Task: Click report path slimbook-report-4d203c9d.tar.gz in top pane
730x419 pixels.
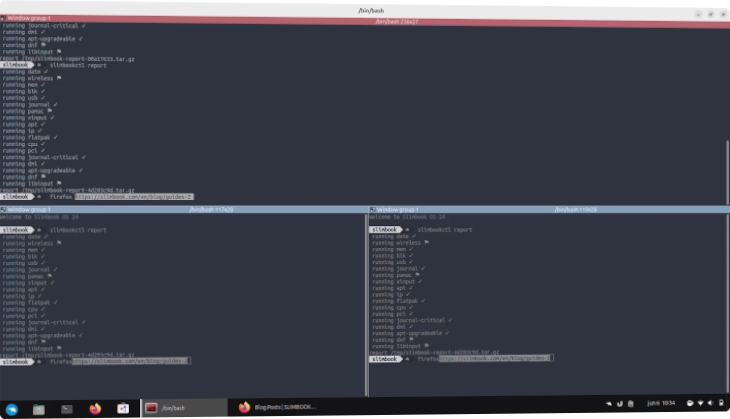Action: click(78, 190)
